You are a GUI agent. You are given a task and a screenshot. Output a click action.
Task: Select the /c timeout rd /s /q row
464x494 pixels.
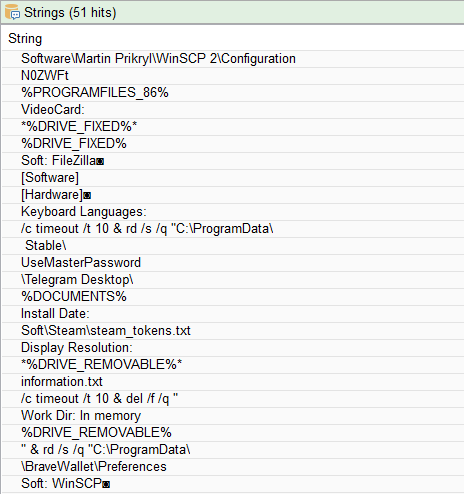(233, 229)
